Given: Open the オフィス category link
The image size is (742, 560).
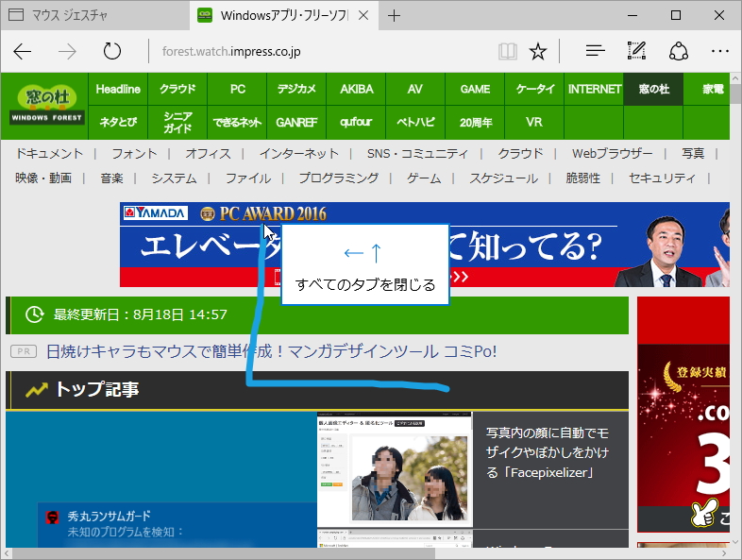Looking at the screenshot, I should 209,153.
